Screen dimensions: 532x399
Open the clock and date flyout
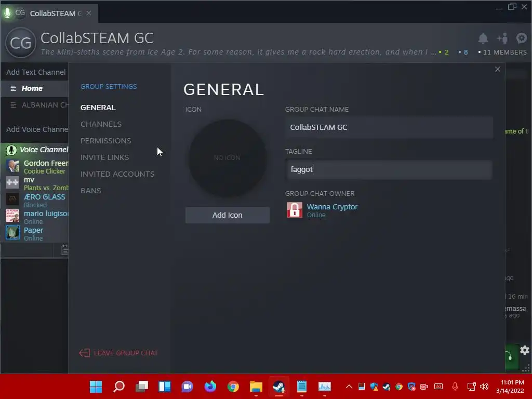pyautogui.click(x=510, y=387)
